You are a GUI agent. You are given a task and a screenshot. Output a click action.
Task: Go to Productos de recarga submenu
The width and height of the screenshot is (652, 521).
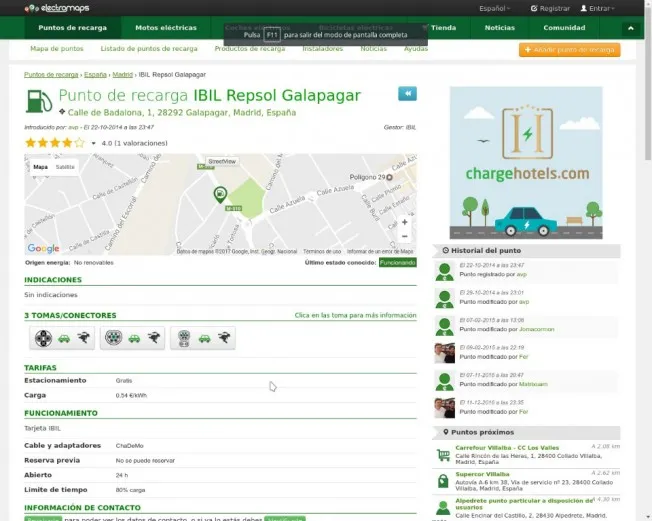(x=250, y=49)
